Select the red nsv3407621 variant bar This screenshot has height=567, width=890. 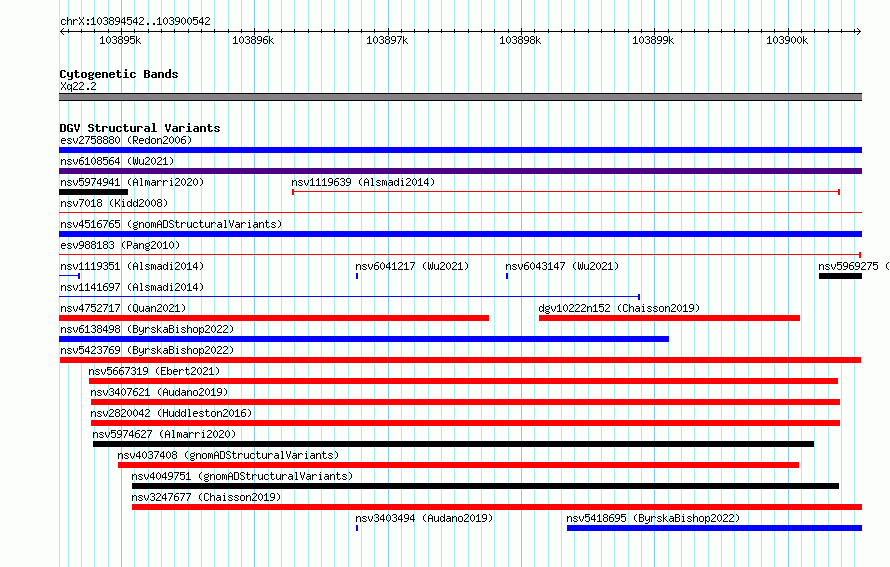(465, 402)
